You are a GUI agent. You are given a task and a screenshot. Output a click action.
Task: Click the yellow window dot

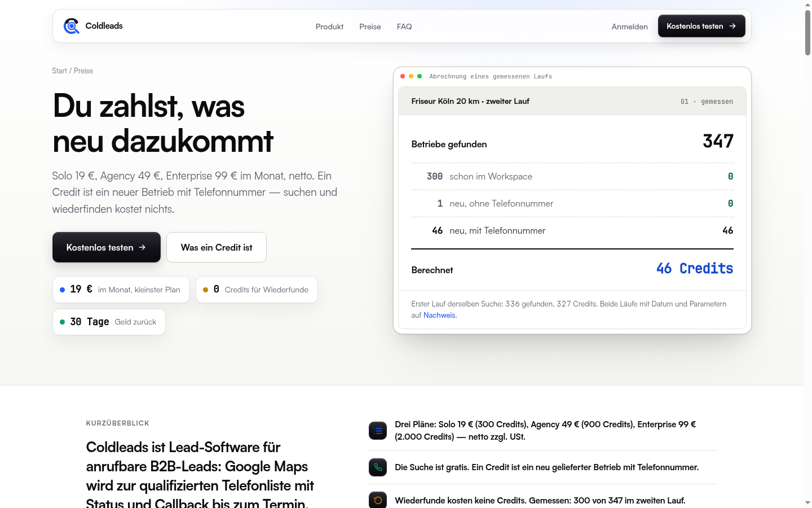[411, 76]
